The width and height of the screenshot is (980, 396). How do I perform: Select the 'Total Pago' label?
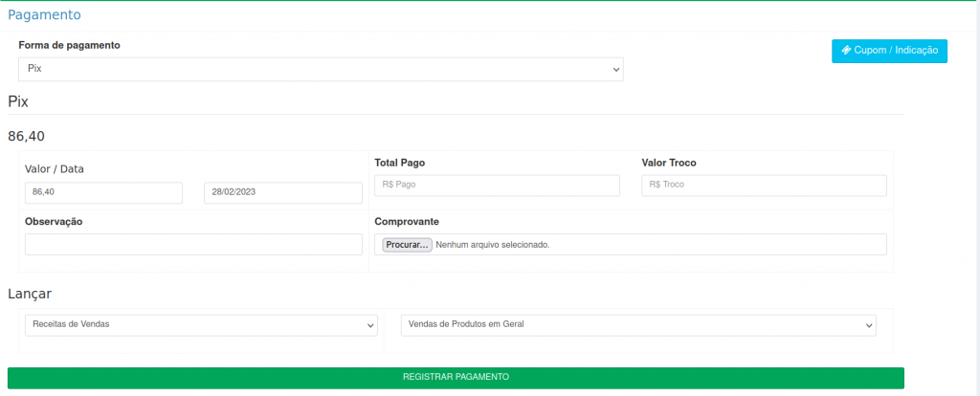(399, 163)
